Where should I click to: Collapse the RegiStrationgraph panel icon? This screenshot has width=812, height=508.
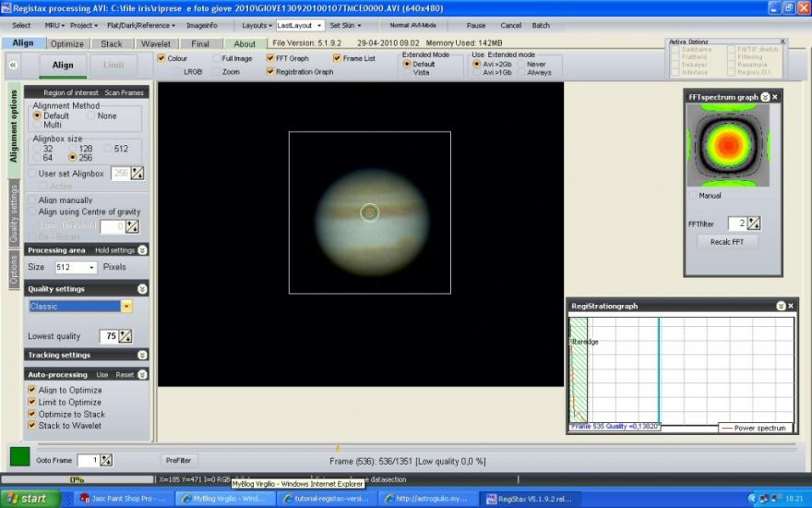[781, 306]
